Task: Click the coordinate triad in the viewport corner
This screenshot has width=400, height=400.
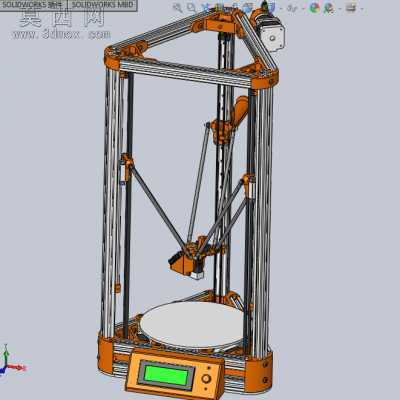Action: pos(12,360)
